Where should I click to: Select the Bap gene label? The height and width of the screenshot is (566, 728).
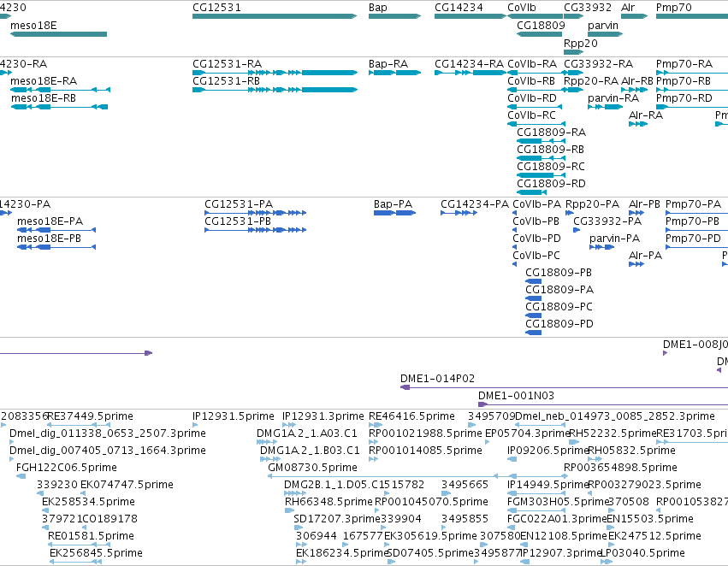pyautogui.click(x=378, y=8)
